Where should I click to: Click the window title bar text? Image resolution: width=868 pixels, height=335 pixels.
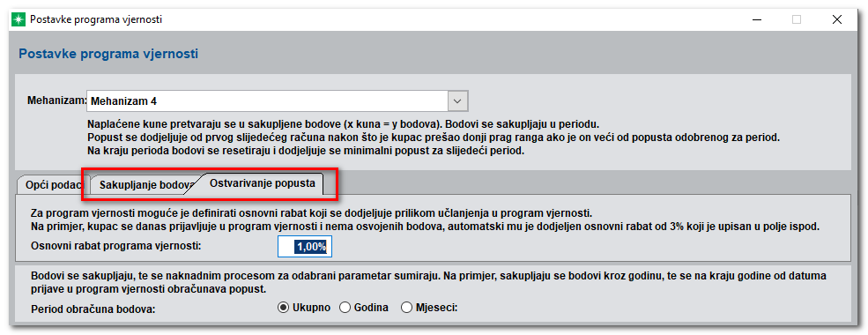point(96,19)
